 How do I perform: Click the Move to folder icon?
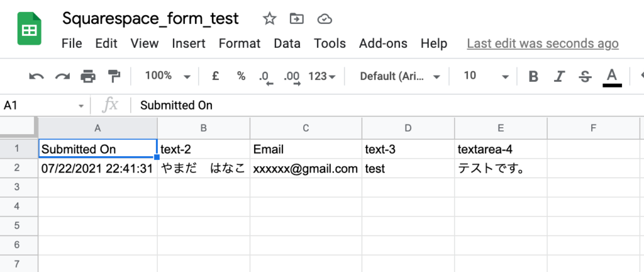[x=297, y=18]
